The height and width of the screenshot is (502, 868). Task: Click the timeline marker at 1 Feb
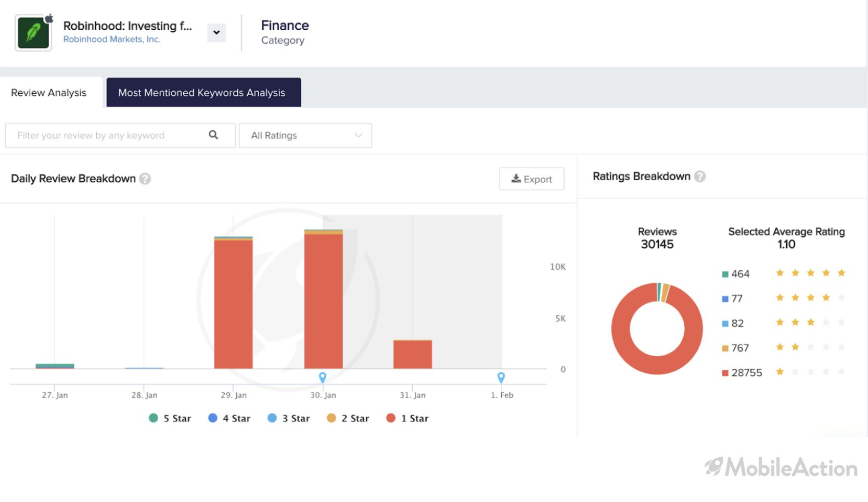tap(501, 378)
